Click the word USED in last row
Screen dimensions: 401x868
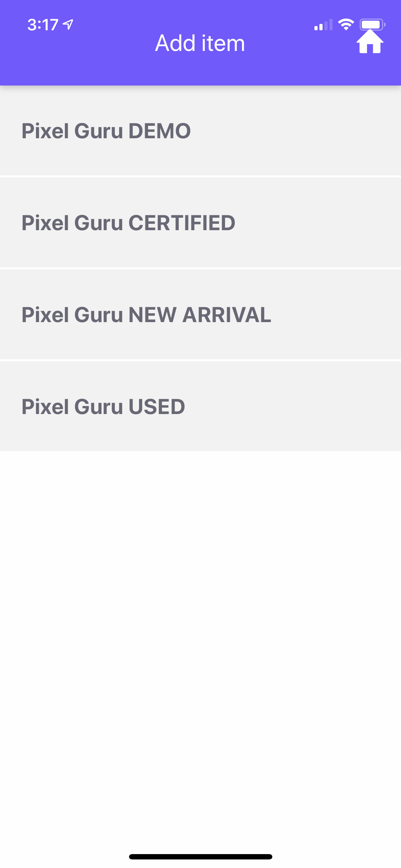coord(157,407)
